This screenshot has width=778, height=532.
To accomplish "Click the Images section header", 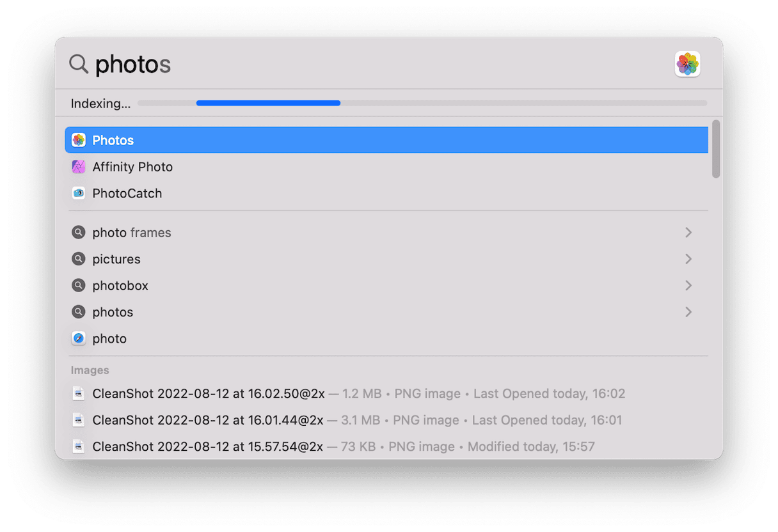I will point(90,370).
